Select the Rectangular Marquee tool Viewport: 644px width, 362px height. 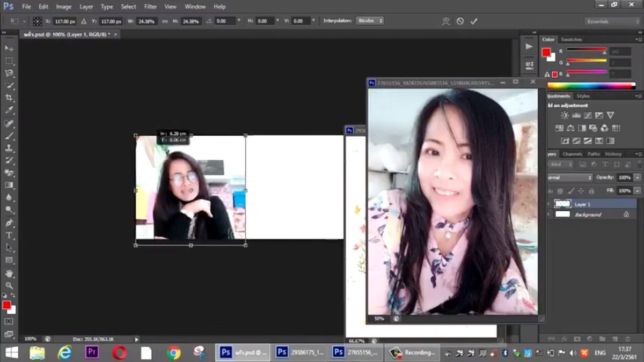point(9,61)
